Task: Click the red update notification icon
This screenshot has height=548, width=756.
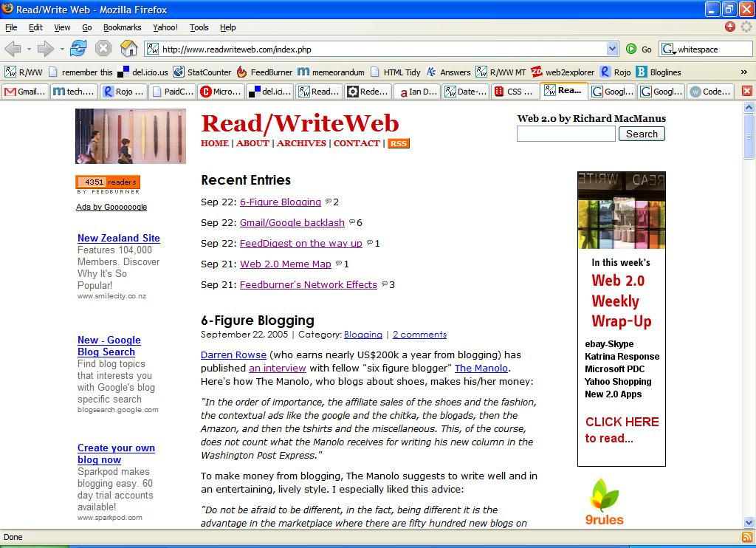Action: pos(730,27)
